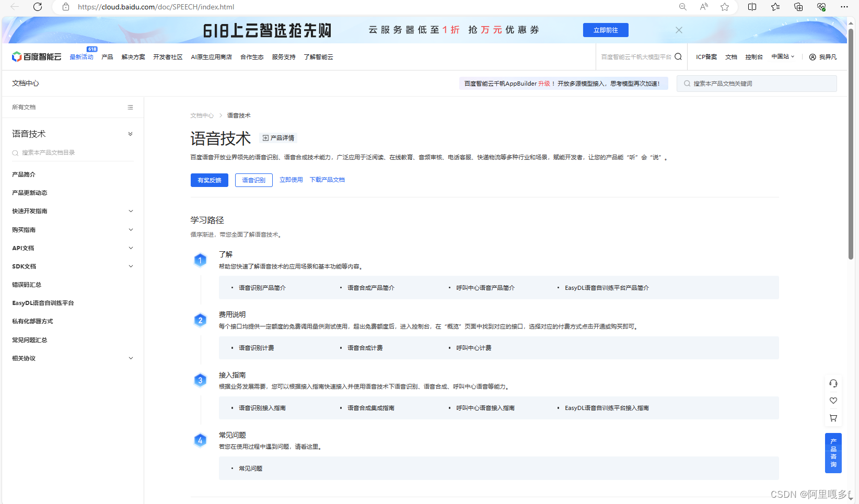Expand SDK文档 in sidebar
Viewport: 859px width, 504px height.
pos(131,266)
